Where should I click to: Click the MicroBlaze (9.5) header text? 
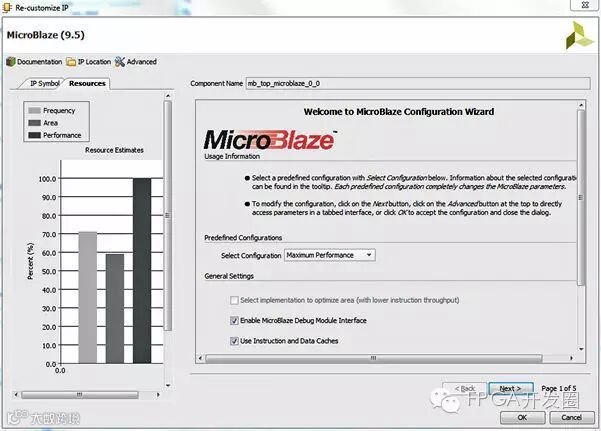(x=46, y=35)
